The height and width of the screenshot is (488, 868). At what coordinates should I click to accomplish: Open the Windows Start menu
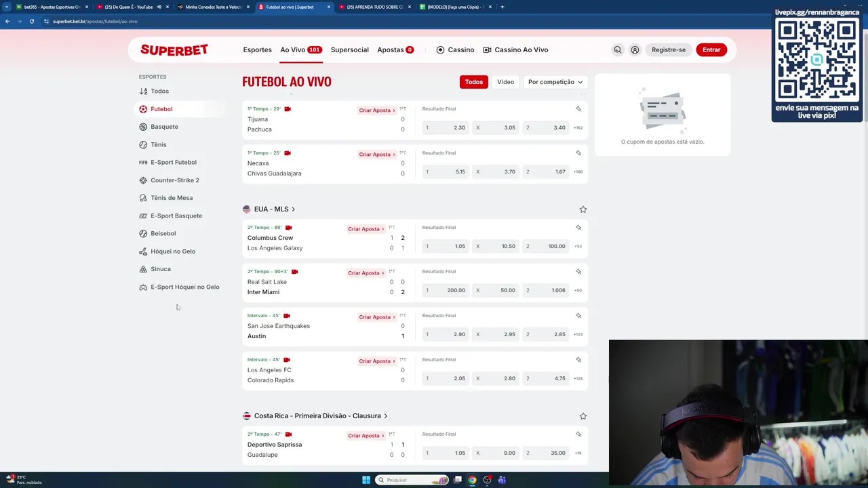[366, 480]
